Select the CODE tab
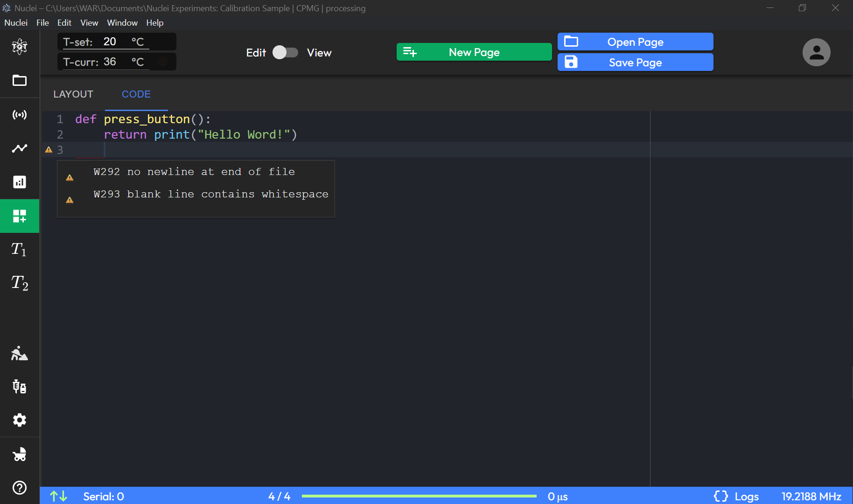 (x=136, y=94)
